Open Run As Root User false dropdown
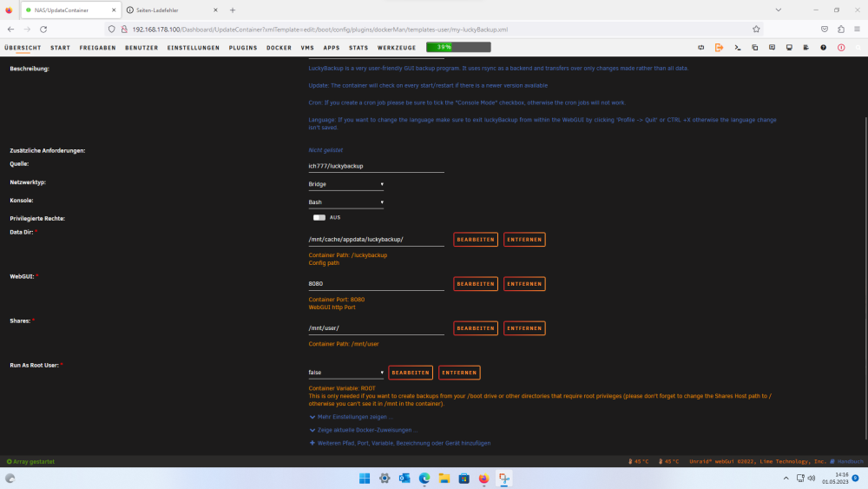Image resolution: width=868 pixels, height=489 pixels. point(346,373)
